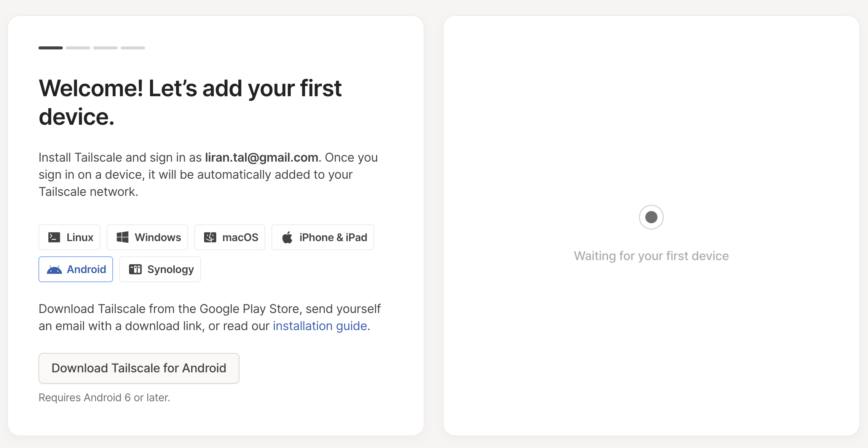Click the fourth progress step segment

click(133, 48)
